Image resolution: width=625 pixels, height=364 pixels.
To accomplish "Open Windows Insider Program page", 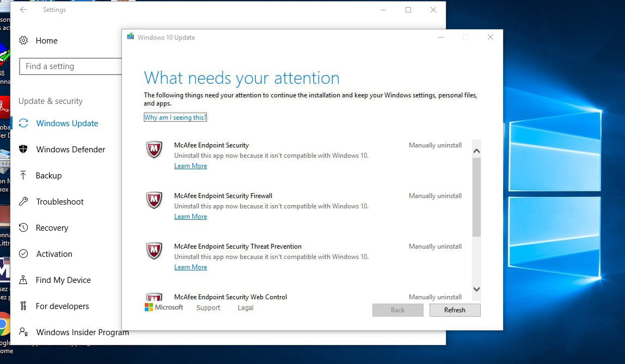I will [83, 332].
